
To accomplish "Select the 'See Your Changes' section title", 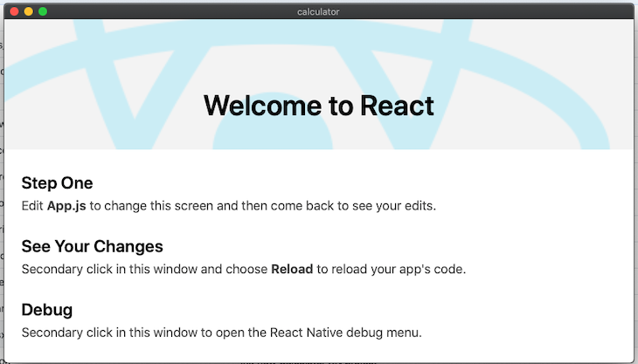I will tap(92, 247).
